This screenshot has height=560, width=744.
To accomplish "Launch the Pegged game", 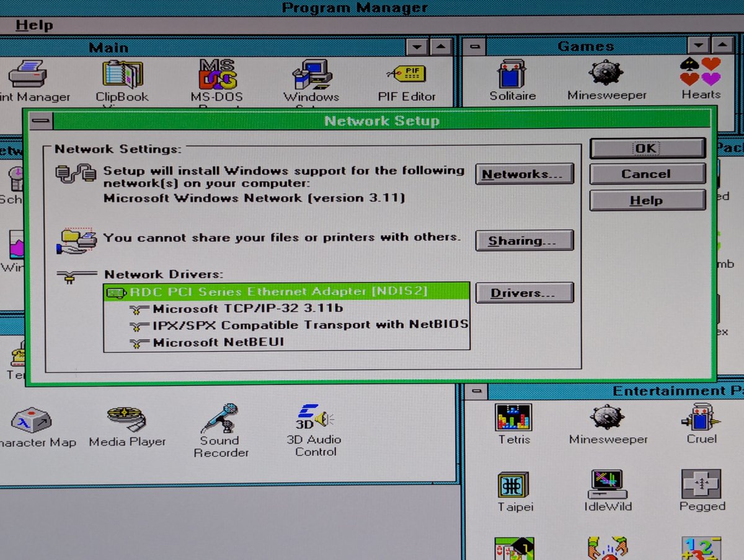I will coord(701,484).
